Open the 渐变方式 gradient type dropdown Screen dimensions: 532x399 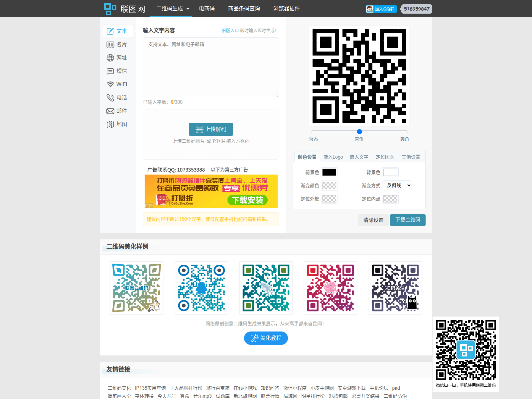coord(397,186)
